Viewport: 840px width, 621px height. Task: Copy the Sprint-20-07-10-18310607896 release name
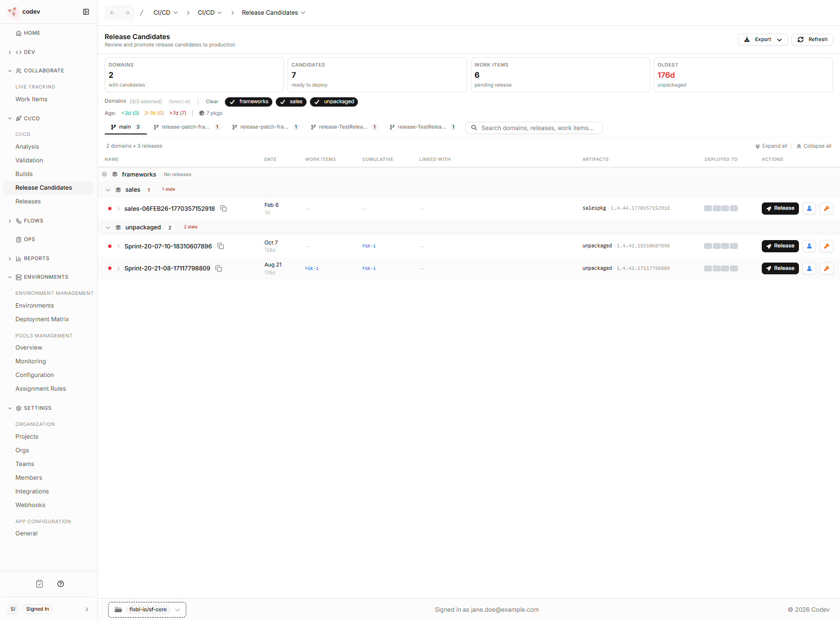[221, 246]
